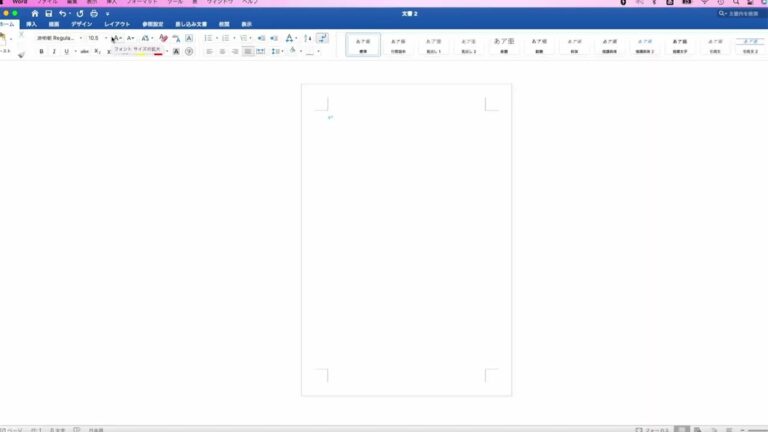Click the yellow text highlight color bar
The width and height of the screenshot is (768, 432).
tap(141, 54)
